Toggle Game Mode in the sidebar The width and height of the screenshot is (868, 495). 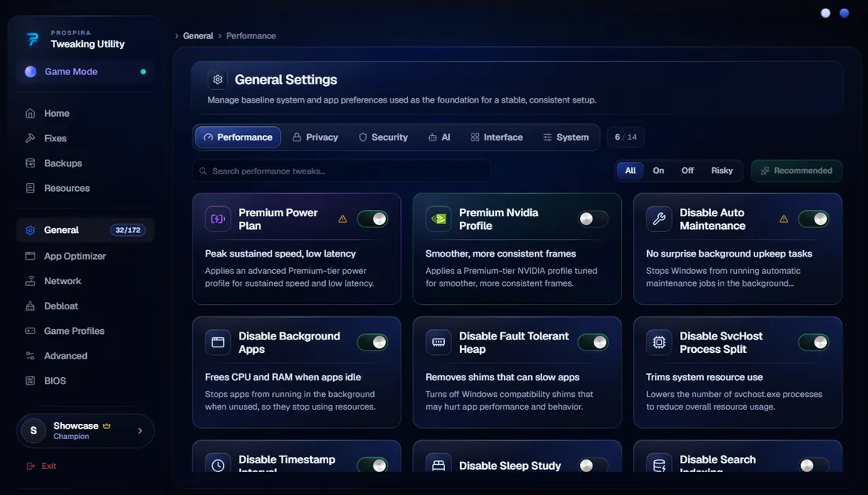[85, 71]
